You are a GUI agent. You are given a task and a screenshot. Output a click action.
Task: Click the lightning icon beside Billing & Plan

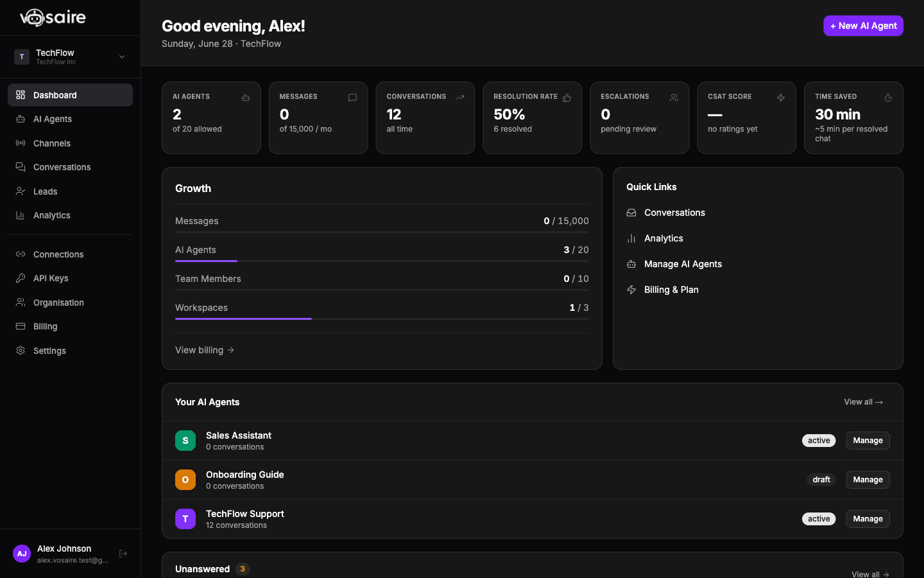631,290
